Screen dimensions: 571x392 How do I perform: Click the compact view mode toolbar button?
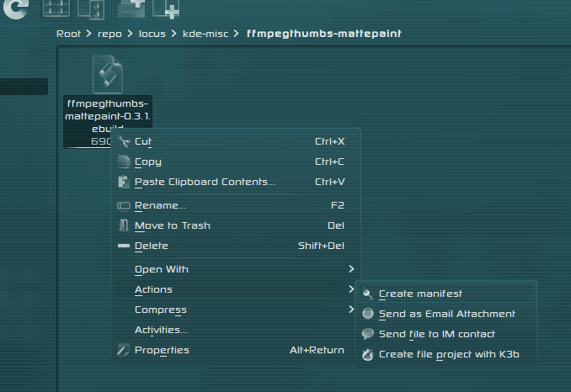pos(91,8)
